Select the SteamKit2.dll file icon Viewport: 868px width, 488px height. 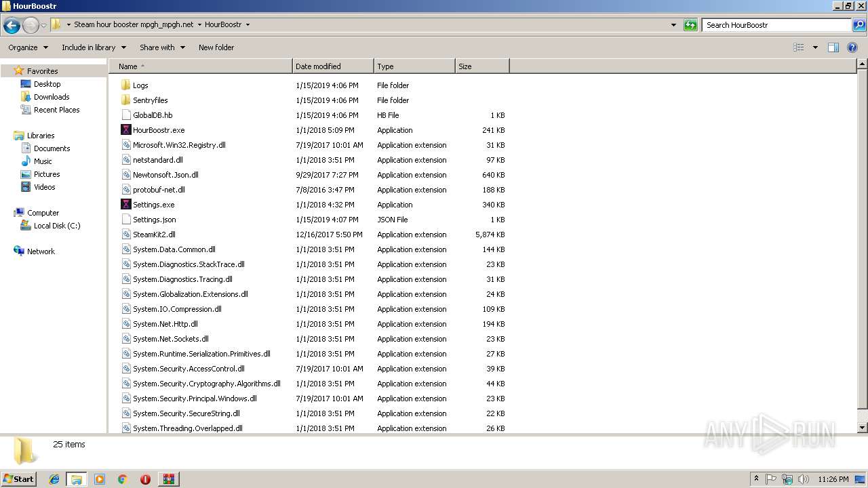coord(125,235)
